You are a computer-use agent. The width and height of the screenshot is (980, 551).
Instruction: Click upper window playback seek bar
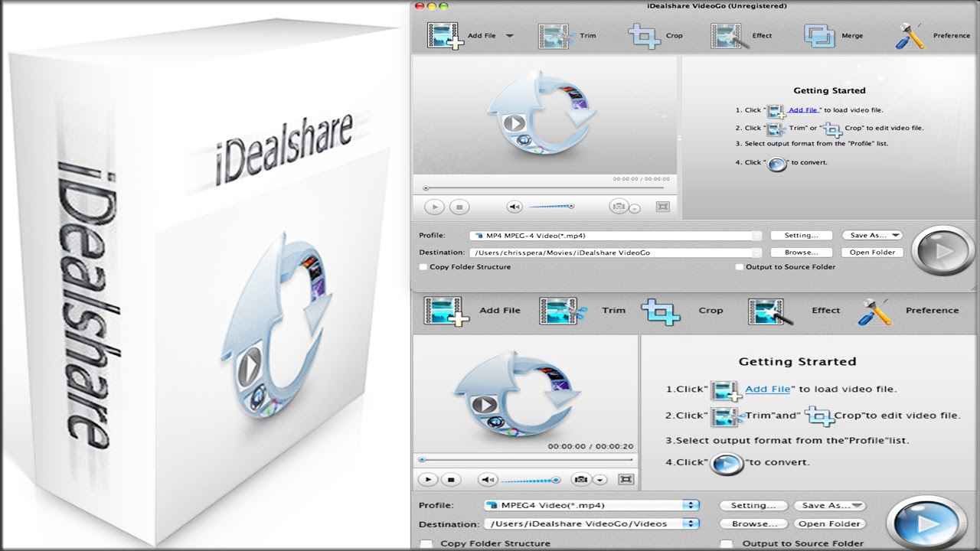tap(546, 188)
